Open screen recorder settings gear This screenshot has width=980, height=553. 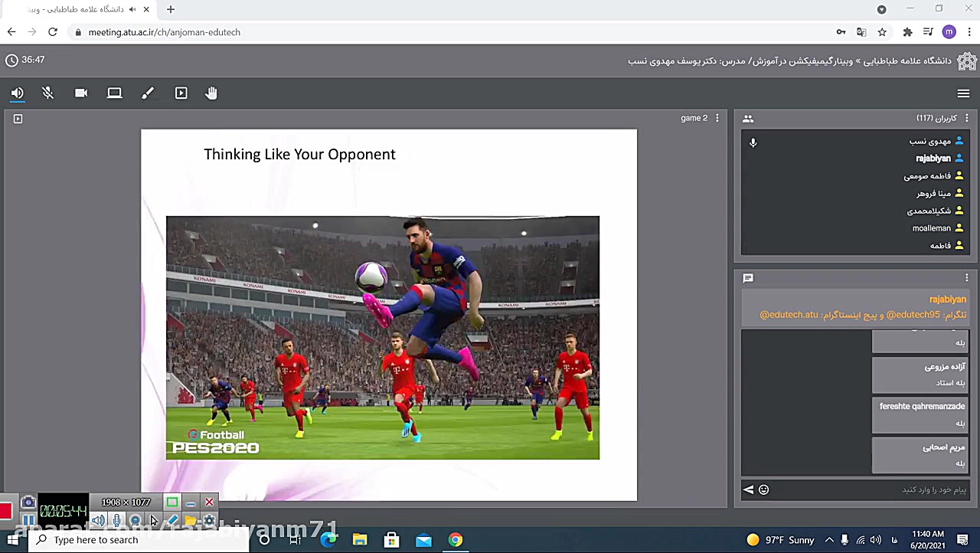click(x=209, y=521)
